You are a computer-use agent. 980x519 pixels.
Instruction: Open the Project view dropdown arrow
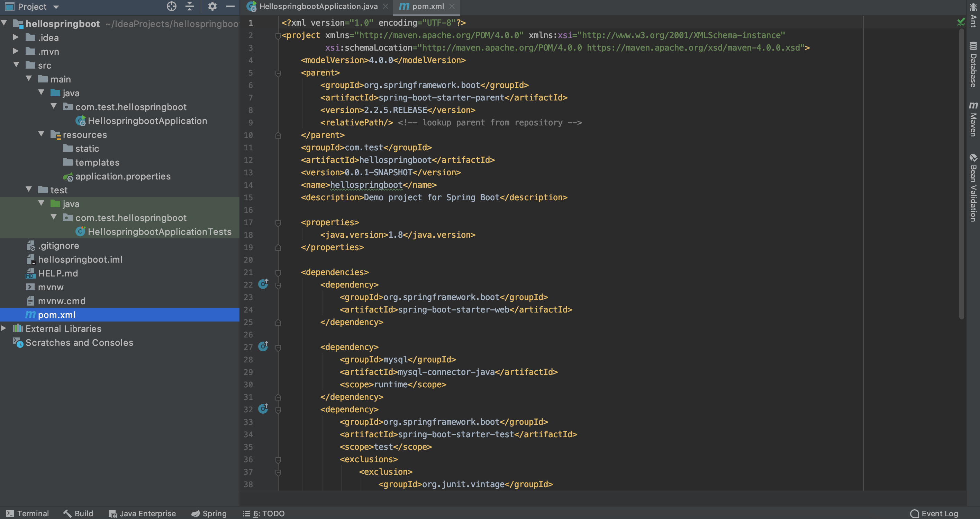click(56, 7)
